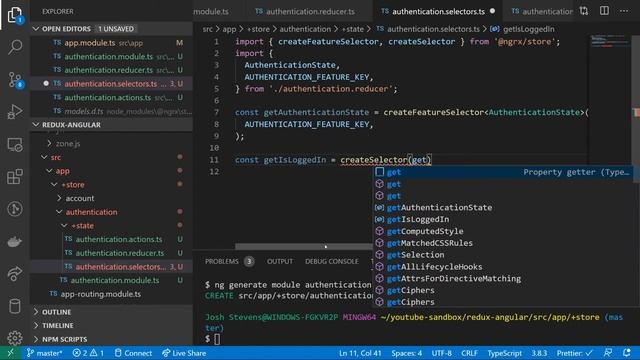Open Run and Debug view

click(15, 112)
